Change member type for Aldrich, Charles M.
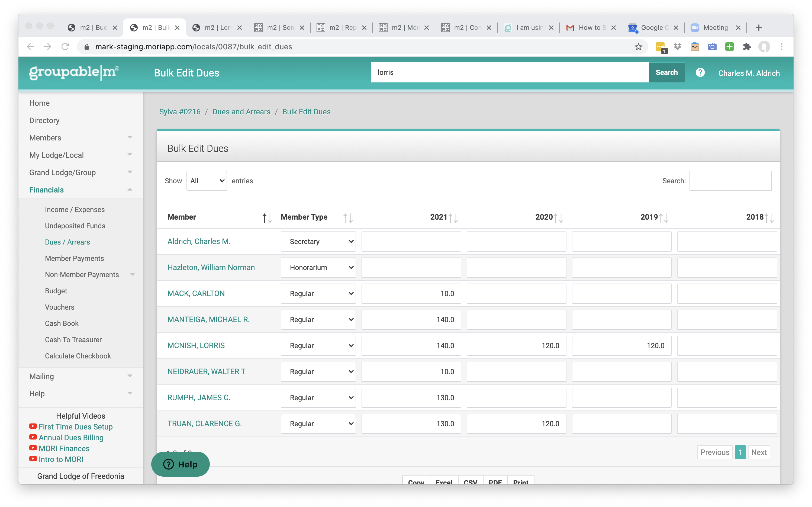 tap(318, 241)
